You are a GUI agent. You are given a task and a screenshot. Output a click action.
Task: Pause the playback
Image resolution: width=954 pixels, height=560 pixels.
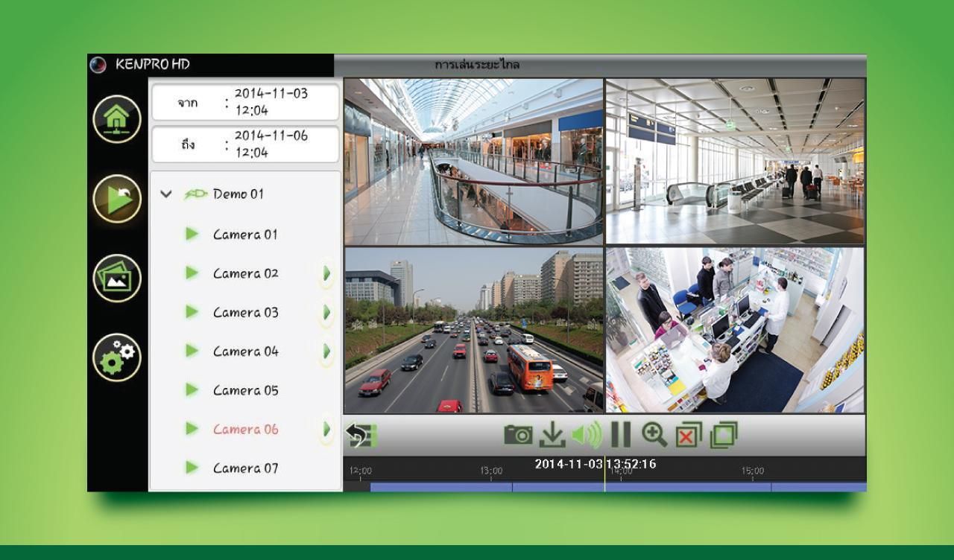pos(620,436)
